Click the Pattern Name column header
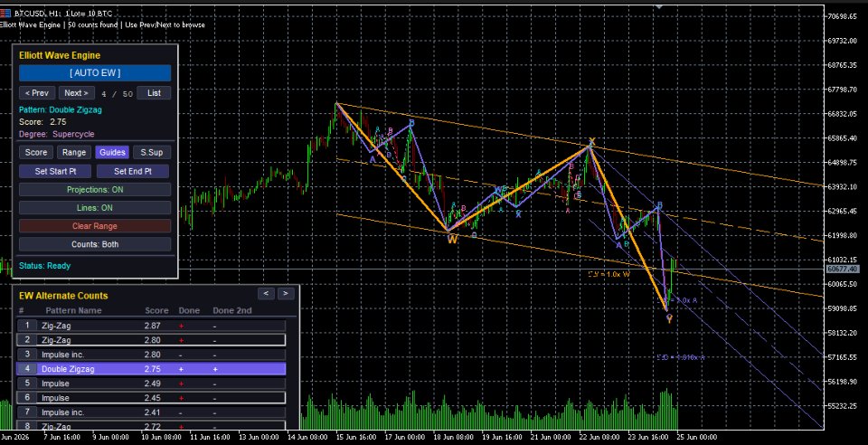Image resolution: width=868 pixels, height=445 pixels. pos(73,310)
